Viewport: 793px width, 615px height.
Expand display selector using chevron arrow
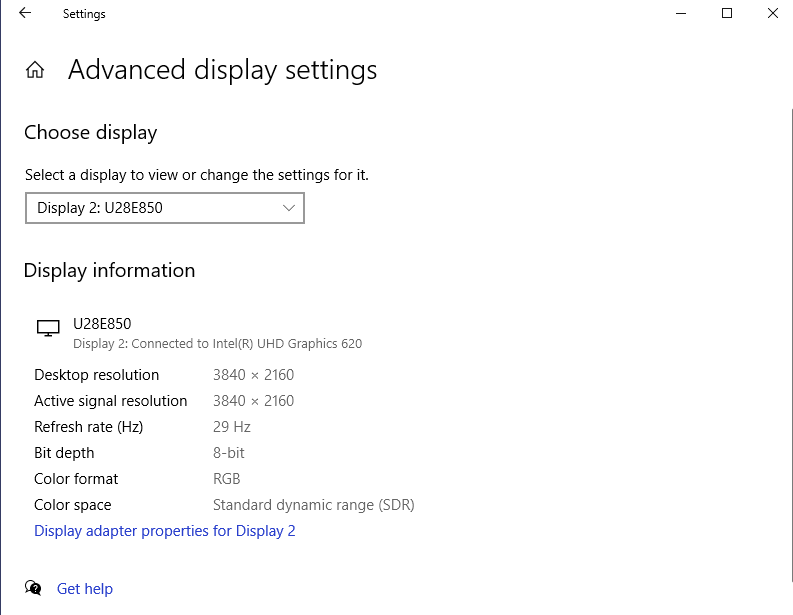point(289,208)
